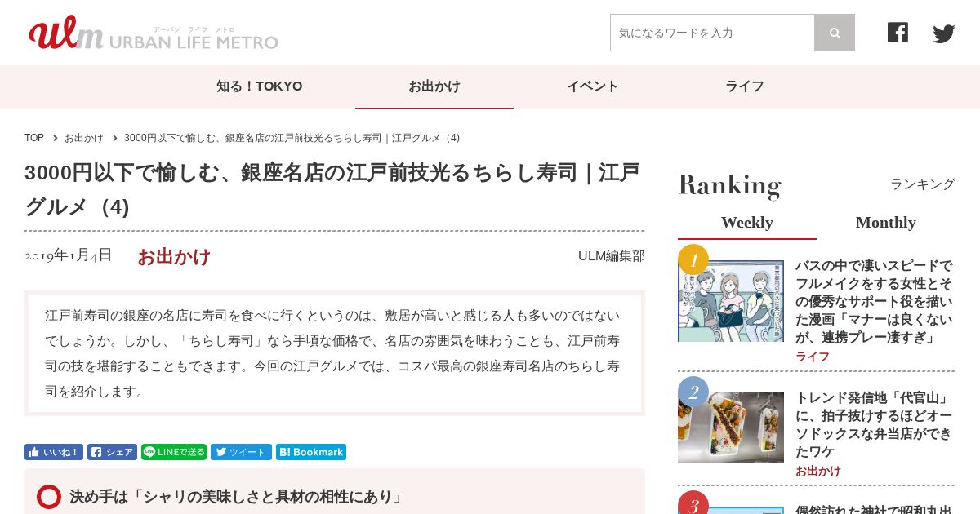Click the article title in the breadcrumb
This screenshot has height=514, width=980.
coord(292,138)
